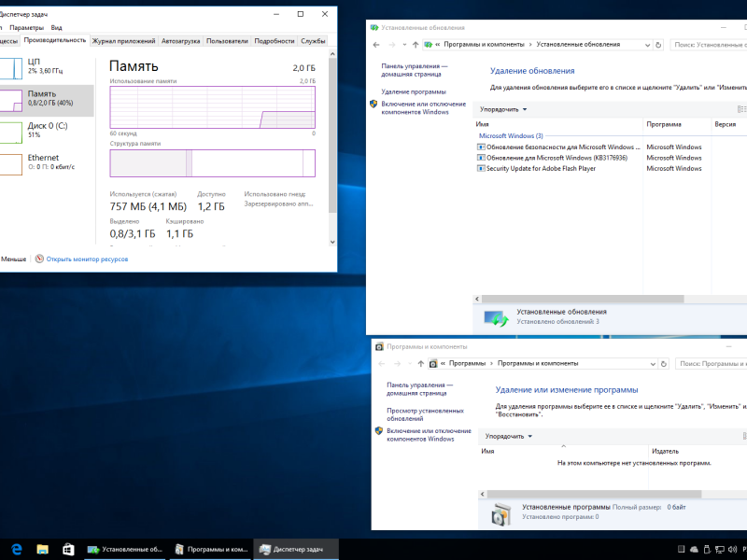Click the up arrow in Программы и компоненты window
This screenshot has width=747, height=560.
coord(421,364)
